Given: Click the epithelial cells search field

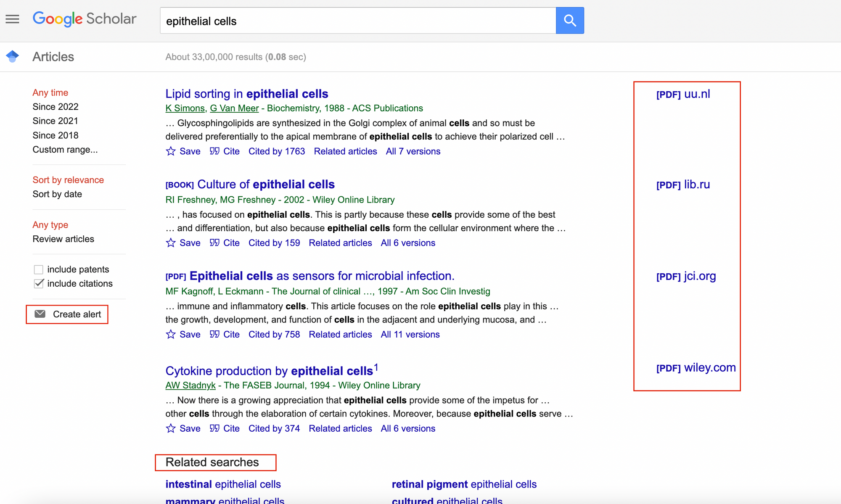Looking at the screenshot, I should pyautogui.click(x=357, y=21).
